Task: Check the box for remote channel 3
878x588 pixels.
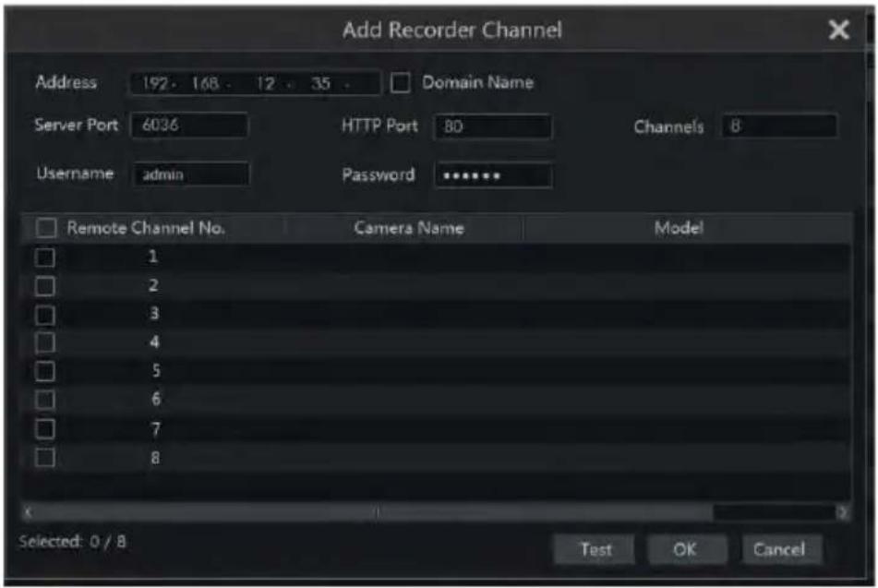Action: pyautogui.click(x=45, y=315)
